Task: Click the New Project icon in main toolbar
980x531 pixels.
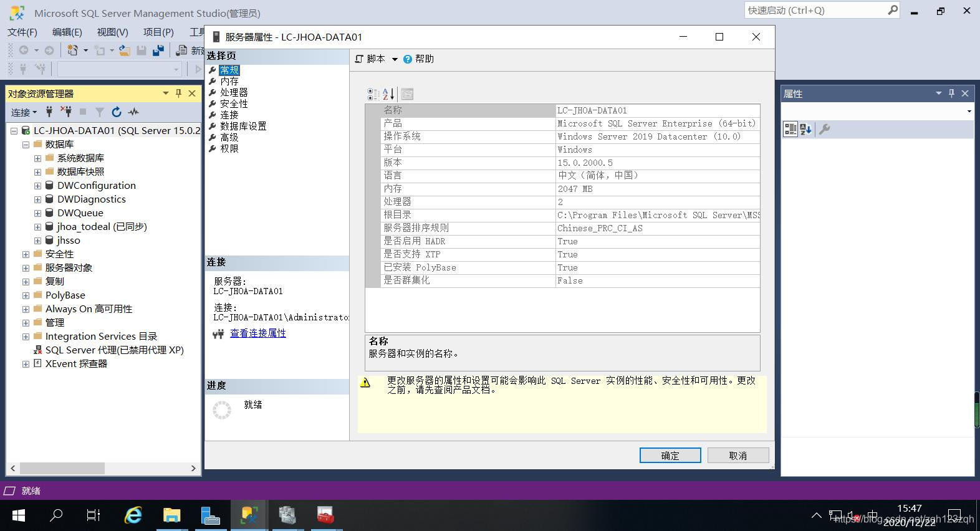Action: click(x=72, y=50)
